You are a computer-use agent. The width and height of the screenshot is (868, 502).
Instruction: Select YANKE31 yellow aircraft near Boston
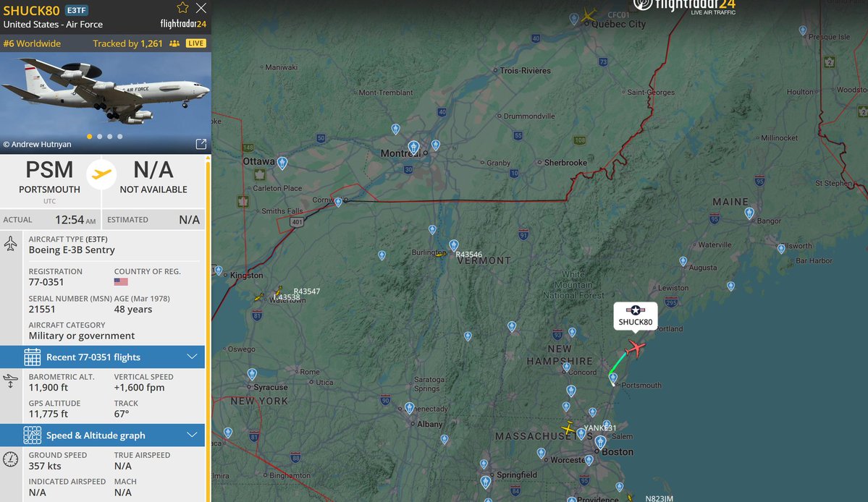click(568, 428)
